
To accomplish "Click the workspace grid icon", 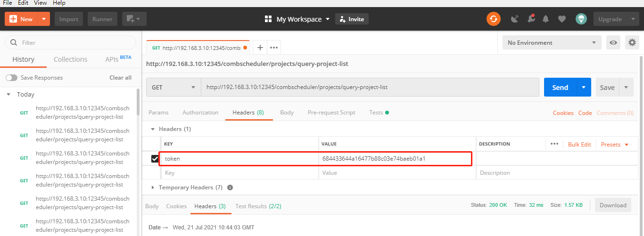I will pyautogui.click(x=268, y=19).
